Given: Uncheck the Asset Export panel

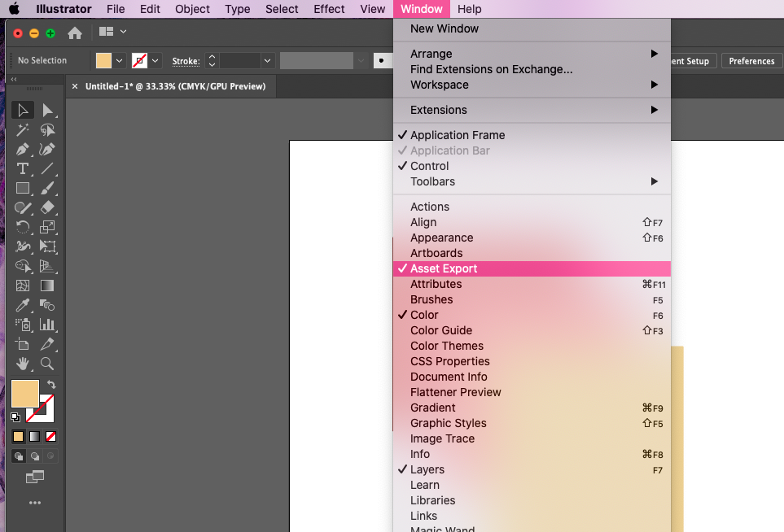Looking at the screenshot, I should tap(532, 268).
